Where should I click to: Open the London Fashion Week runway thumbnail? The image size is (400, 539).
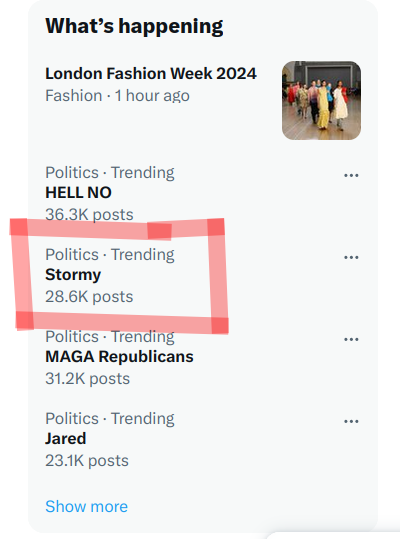(x=321, y=100)
